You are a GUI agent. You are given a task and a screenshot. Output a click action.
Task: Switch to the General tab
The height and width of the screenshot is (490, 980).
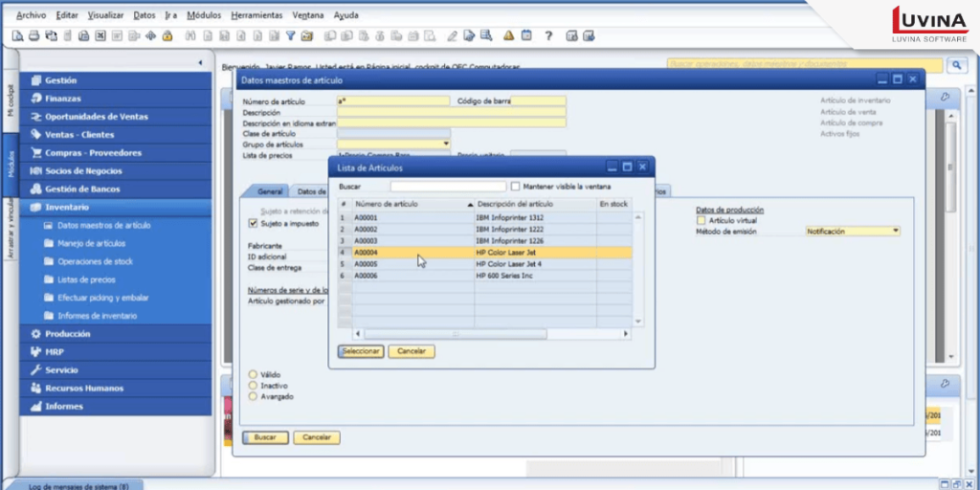click(269, 191)
